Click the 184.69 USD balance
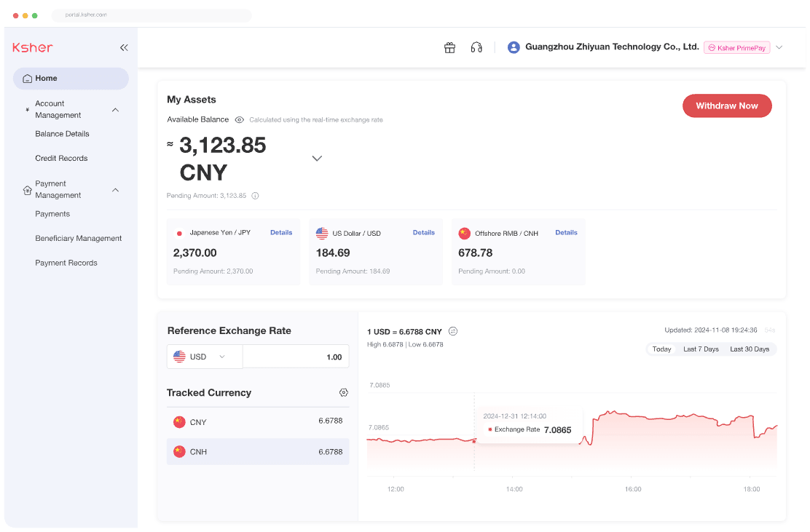Screen dimensions: 810x532 333,253
